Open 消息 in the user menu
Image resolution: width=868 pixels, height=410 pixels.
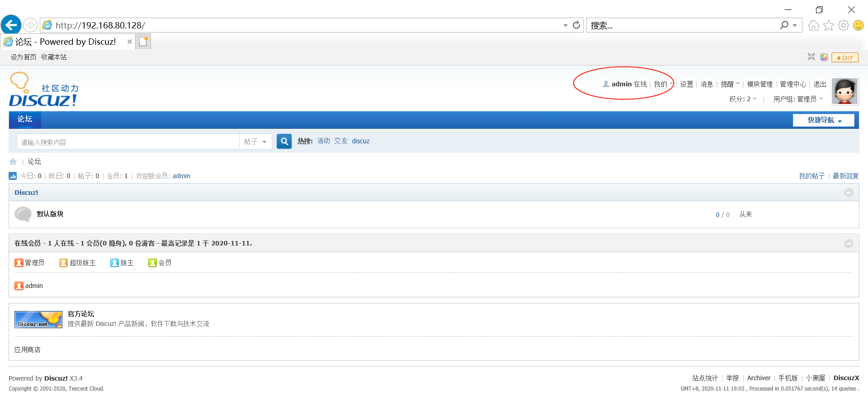point(707,84)
